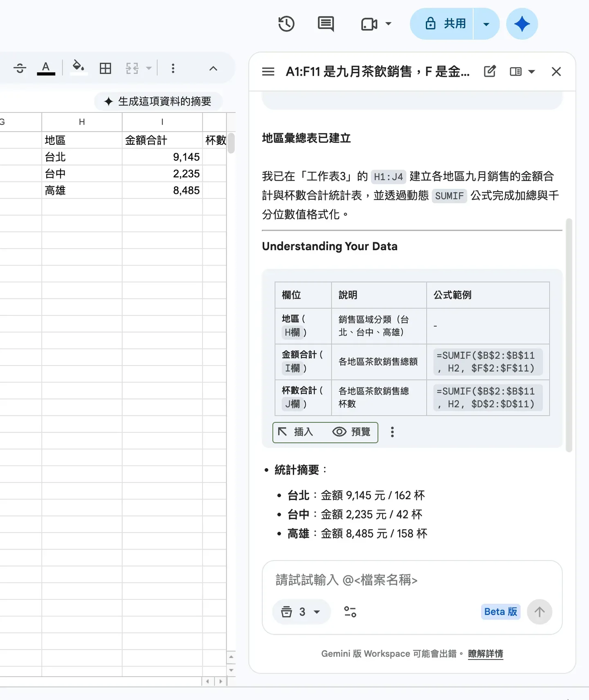Insert the generated table with 插入
Viewport: 589px width, 700px height.
coord(295,432)
